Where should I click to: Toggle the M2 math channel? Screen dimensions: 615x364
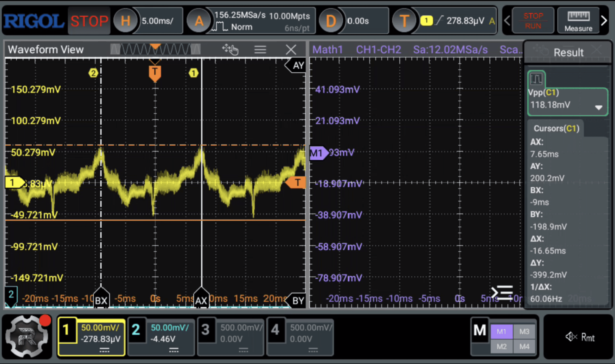coord(501,347)
